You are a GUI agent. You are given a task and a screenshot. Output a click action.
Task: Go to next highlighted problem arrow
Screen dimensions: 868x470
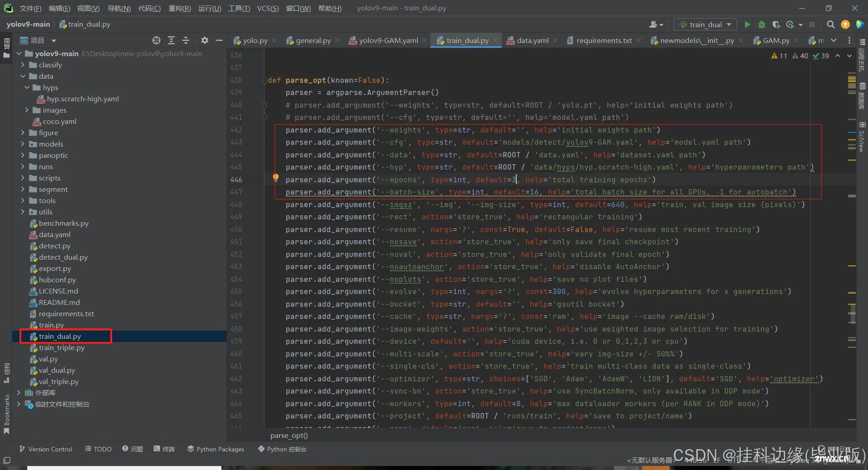coord(849,56)
